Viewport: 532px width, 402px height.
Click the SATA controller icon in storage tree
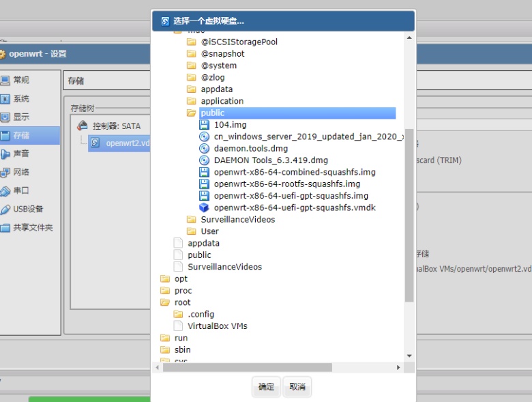[x=82, y=126]
